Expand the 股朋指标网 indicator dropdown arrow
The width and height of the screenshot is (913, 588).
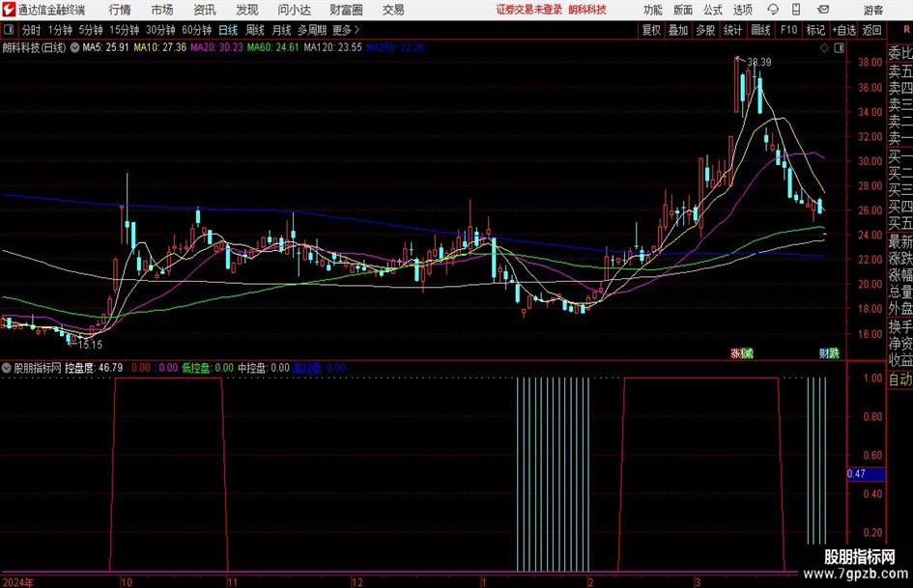(7, 368)
